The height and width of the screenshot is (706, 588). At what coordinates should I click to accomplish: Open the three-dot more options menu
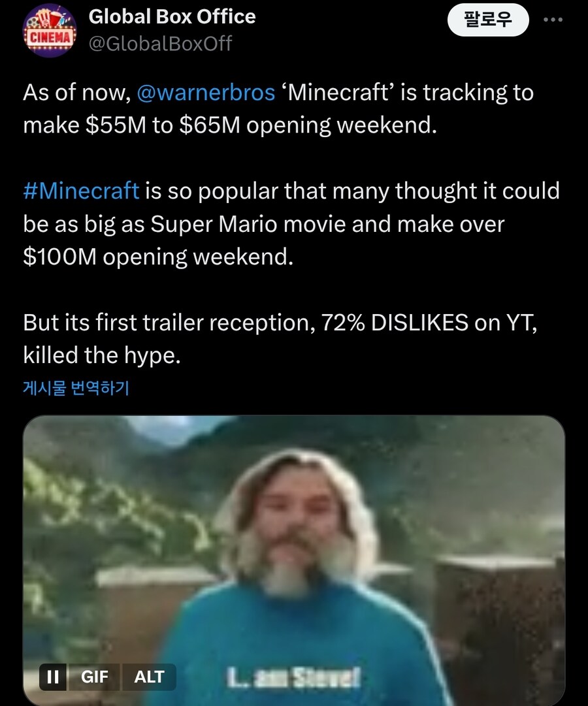[553, 20]
